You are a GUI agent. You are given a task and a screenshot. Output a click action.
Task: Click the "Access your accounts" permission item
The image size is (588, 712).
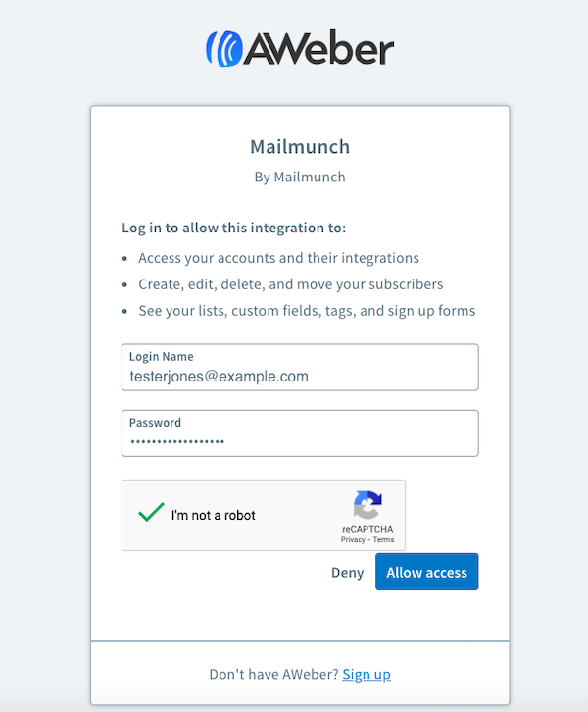pyautogui.click(x=278, y=258)
